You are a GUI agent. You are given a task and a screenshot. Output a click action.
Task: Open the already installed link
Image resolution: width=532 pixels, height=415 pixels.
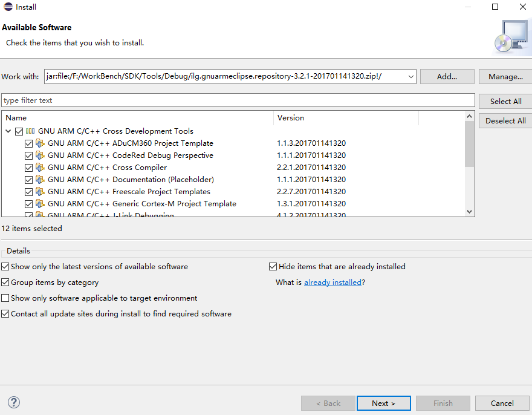[x=332, y=283]
